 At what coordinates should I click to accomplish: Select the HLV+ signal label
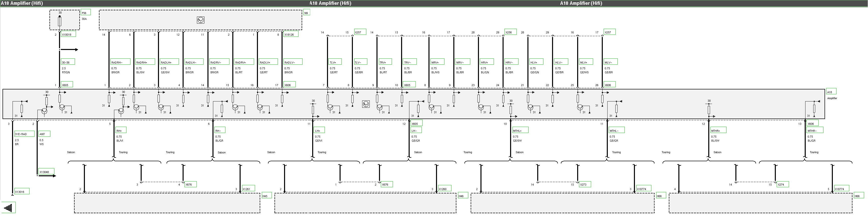click(x=536, y=62)
